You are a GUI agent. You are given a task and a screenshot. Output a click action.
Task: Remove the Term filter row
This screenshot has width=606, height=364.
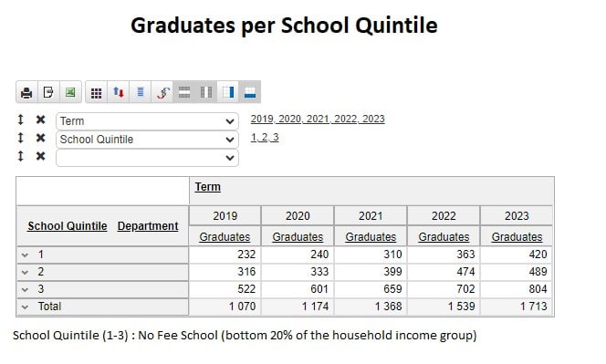tap(40, 120)
